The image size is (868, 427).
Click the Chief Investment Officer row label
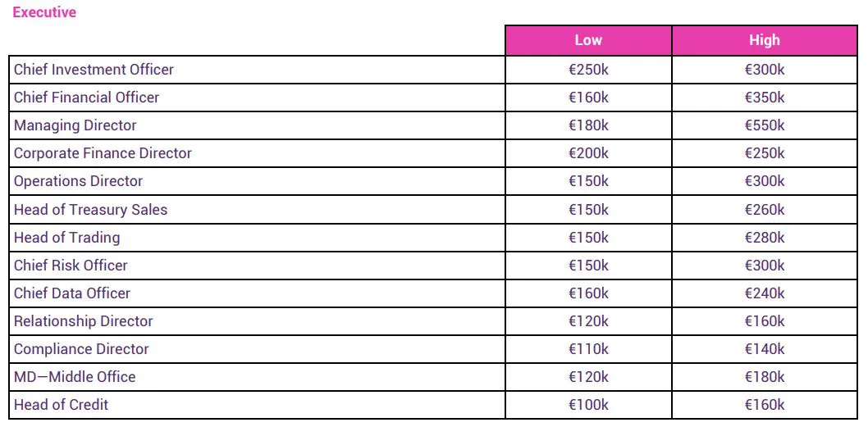click(x=94, y=70)
